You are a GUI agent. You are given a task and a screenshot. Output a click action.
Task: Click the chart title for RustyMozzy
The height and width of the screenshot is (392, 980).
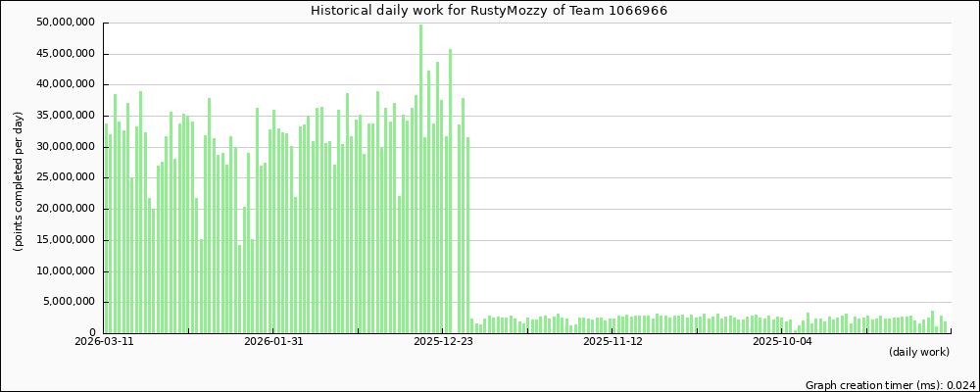(x=490, y=11)
